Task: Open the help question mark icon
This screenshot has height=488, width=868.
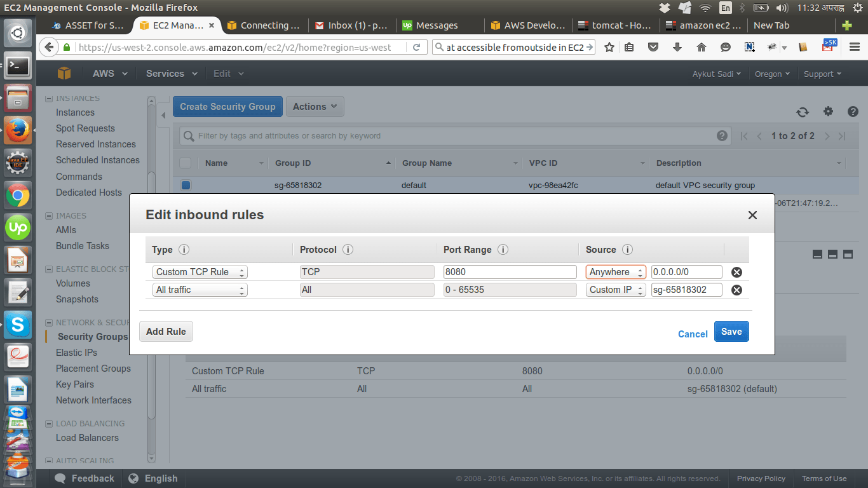Action: [853, 112]
